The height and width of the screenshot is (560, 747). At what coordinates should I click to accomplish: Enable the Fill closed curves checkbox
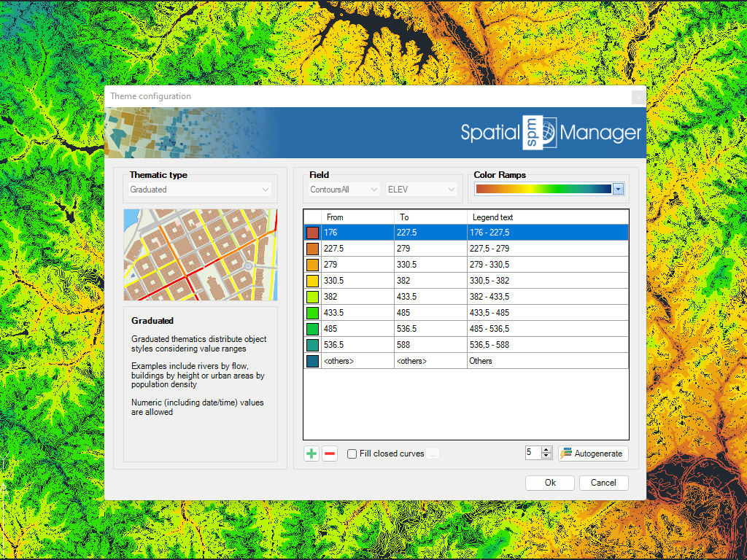(x=352, y=454)
